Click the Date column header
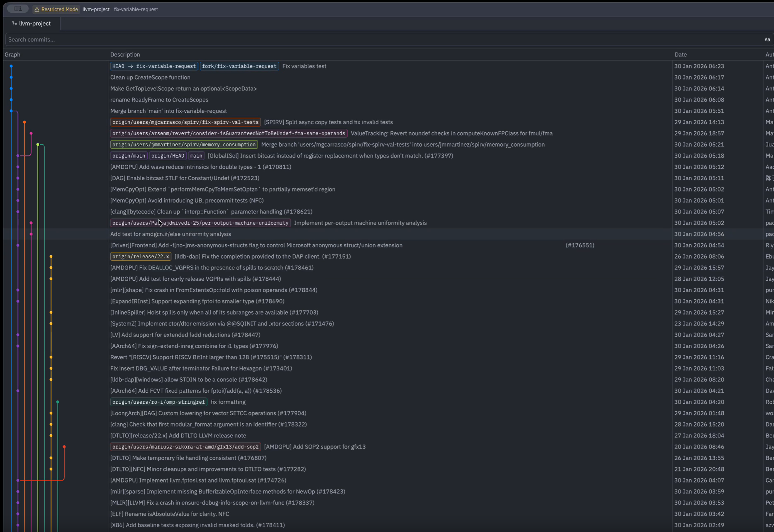Viewport: 774px width, 532px height. coord(681,54)
